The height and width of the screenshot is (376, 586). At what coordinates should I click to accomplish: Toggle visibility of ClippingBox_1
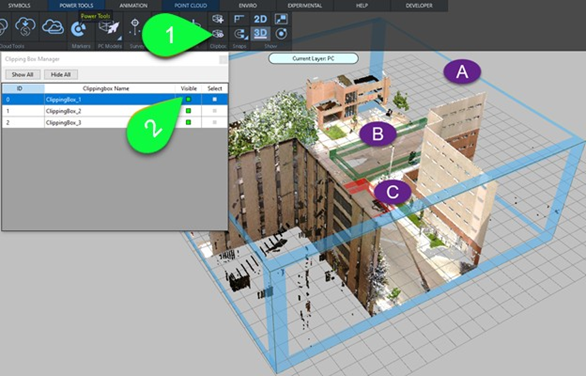coord(188,99)
